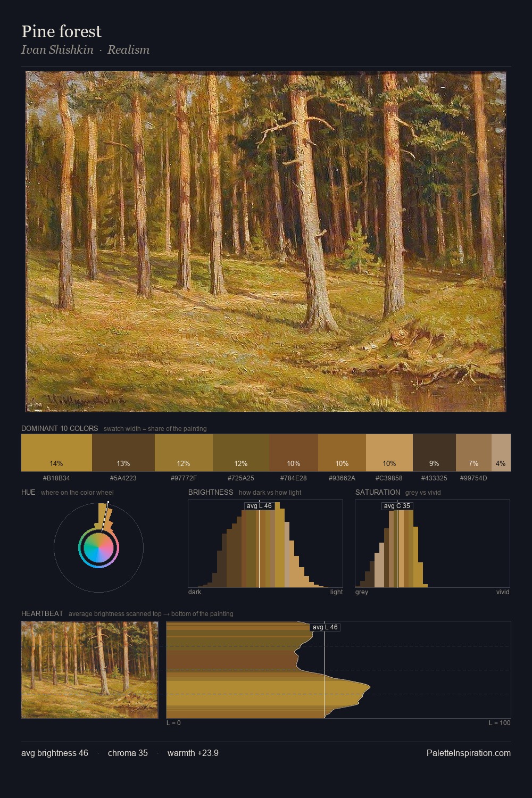The height and width of the screenshot is (798, 532).
Task: Click the hex code '#725A25'
Action: pyautogui.click(x=241, y=478)
